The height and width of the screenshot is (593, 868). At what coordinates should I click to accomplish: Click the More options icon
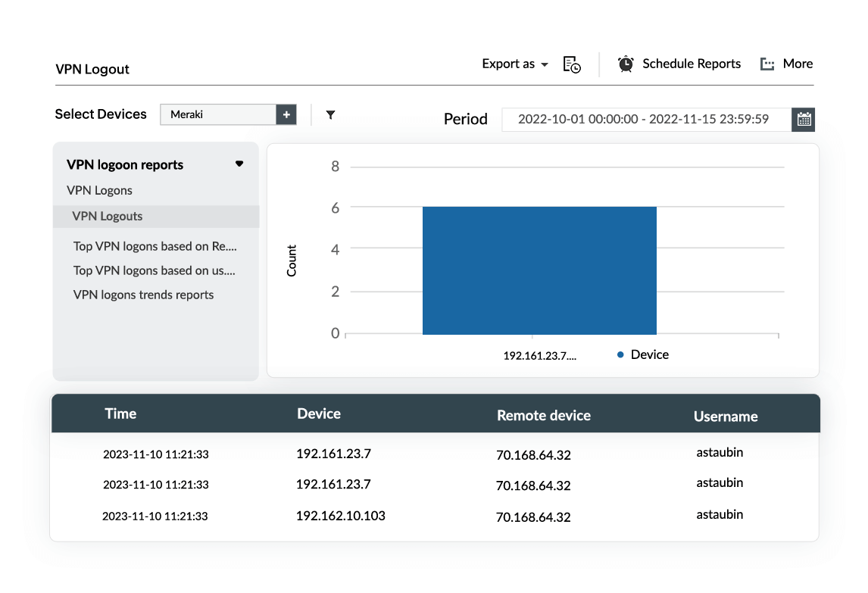tap(767, 64)
